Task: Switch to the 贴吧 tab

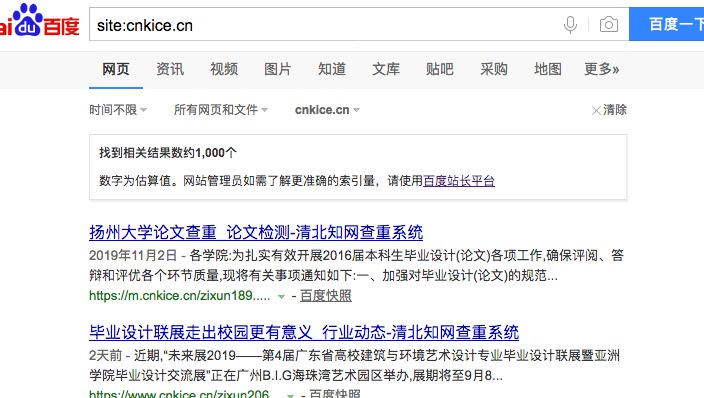Action: coord(440,69)
